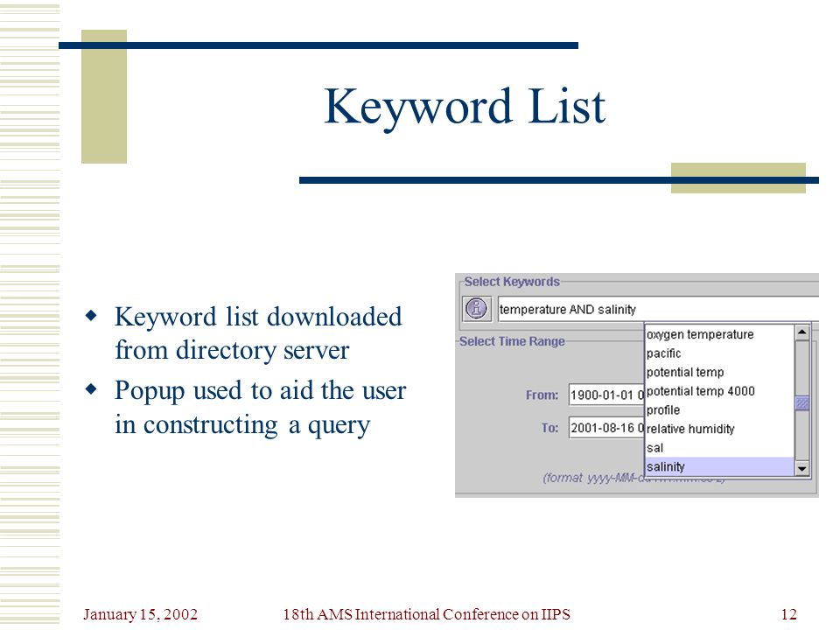
Task: Click the keyword info icon button
Action: 476,309
